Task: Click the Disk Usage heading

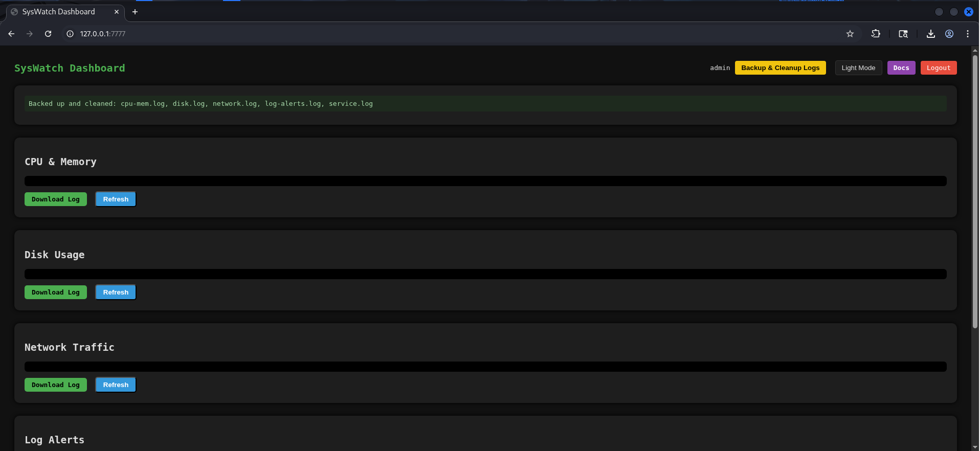Action: click(55, 255)
